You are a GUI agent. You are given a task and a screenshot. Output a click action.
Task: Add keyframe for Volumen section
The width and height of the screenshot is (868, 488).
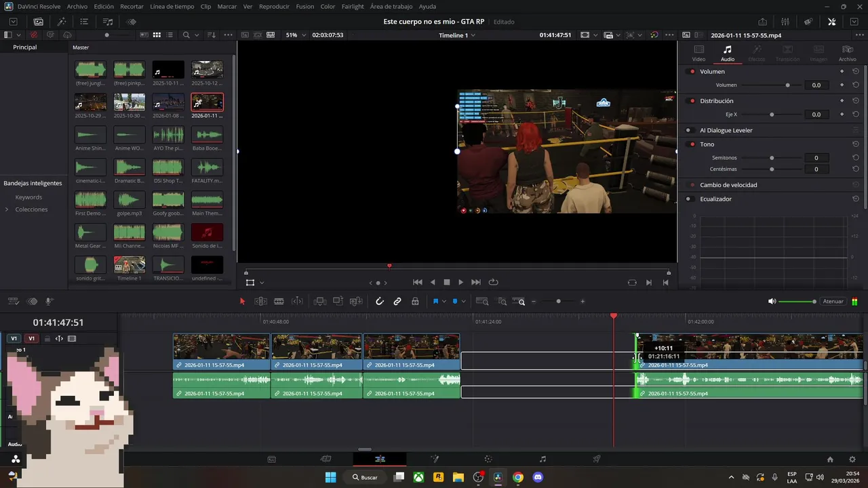click(x=842, y=71)
